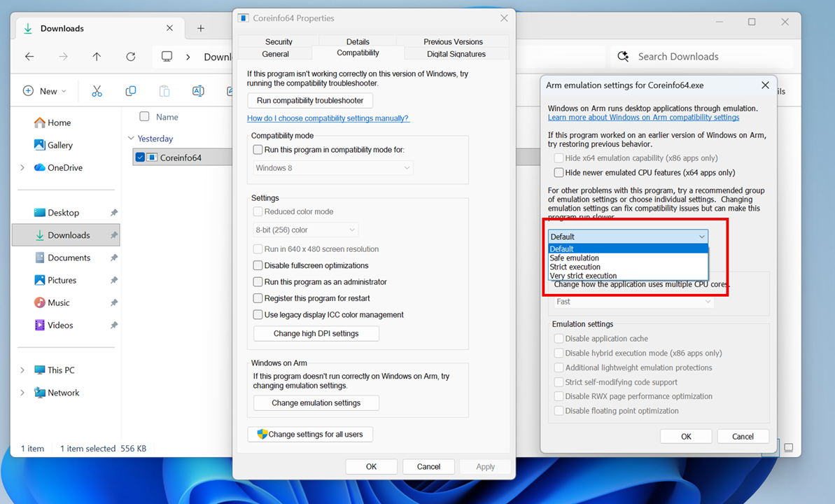Click inside the Search Downloads field

(x=676, y=56)
